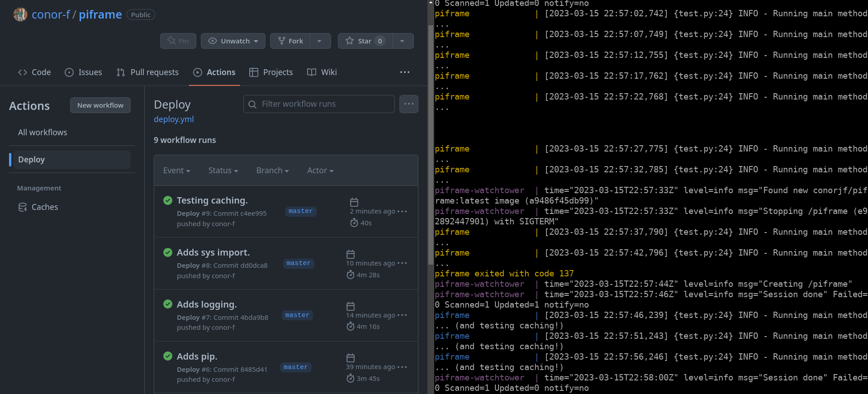This screenshot has height=394, width=868.
Task: Open the piframe repository link
Action: [x=100, y=14]
